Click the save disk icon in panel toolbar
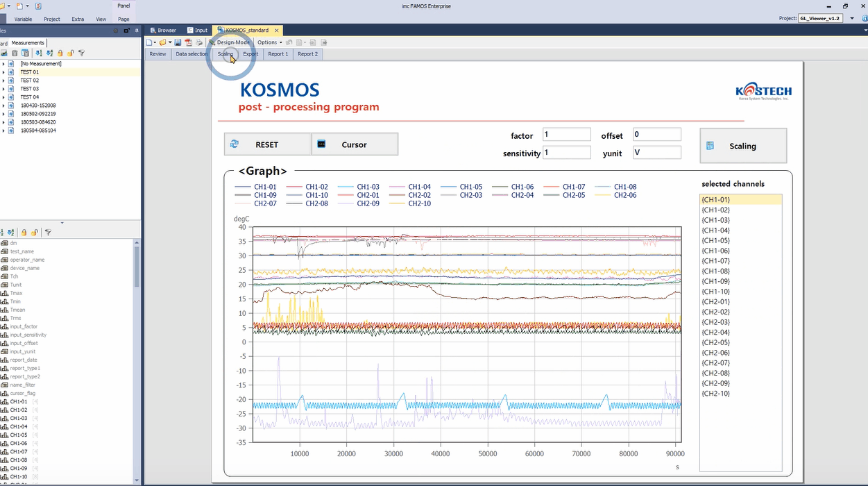This screenshot has height=486, width=868. click(178, 42)
